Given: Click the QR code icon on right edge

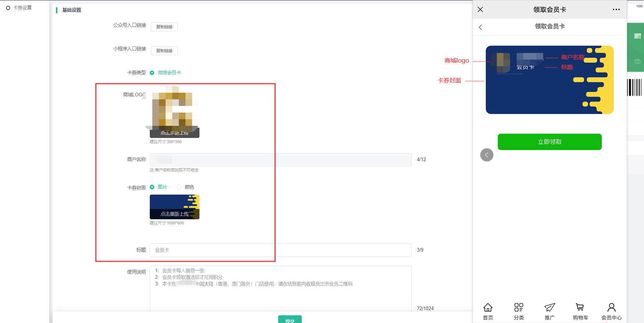Looking at the screenshot, I should (x=638, y=36).
